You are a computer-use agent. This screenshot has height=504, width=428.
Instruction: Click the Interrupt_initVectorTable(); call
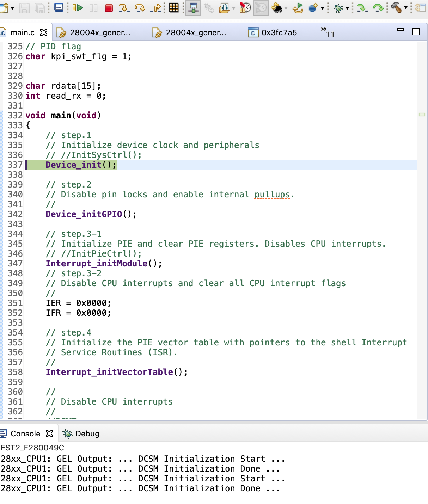(116, 372)
